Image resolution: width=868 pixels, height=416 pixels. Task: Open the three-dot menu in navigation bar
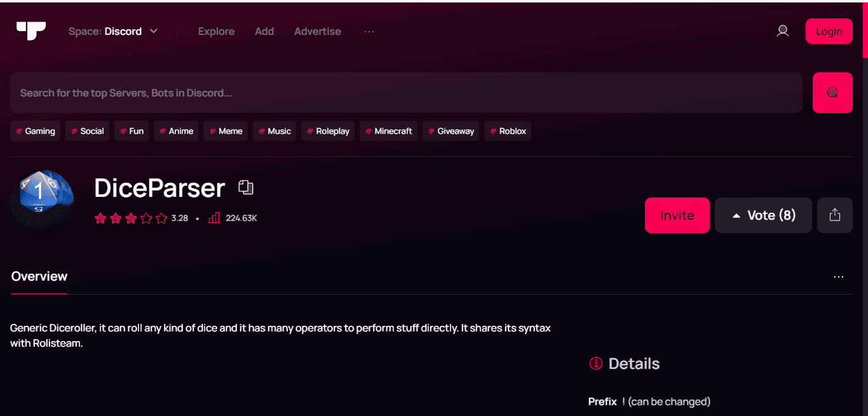tap(369, 31)
